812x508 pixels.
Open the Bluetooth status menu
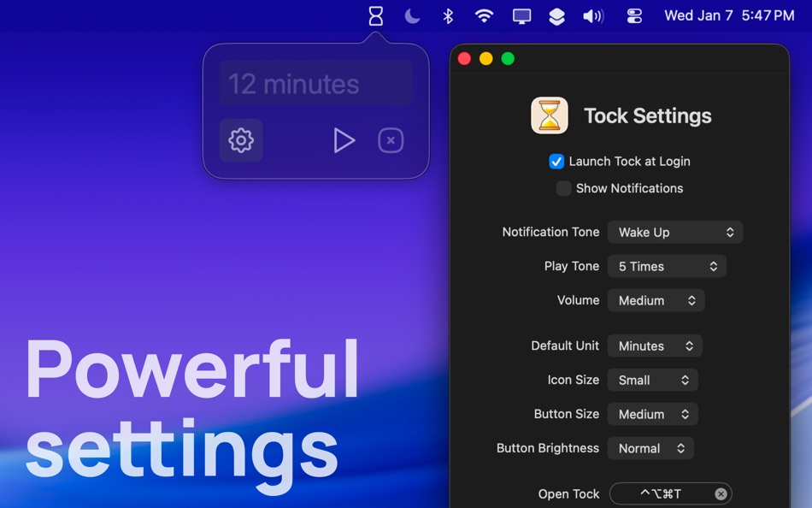pos(447,15)
